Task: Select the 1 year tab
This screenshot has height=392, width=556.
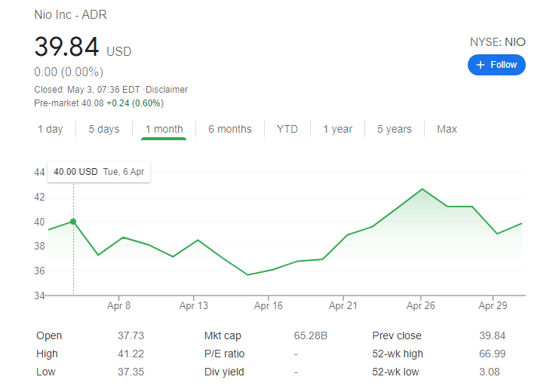Action: pyautogui.click(x=337, y=129)
